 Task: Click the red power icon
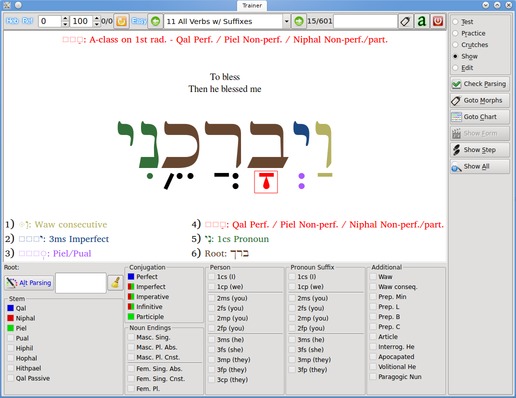pos(438,21)
